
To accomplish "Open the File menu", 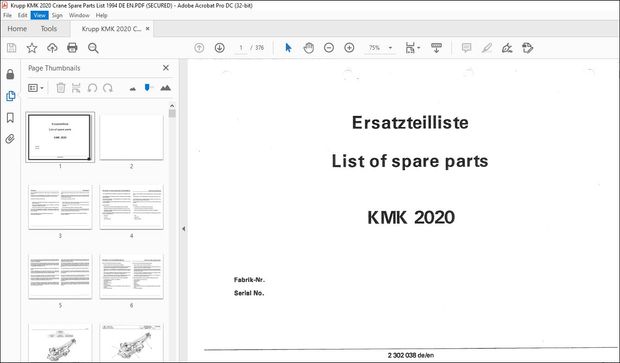I will click(x=8, y=15).
